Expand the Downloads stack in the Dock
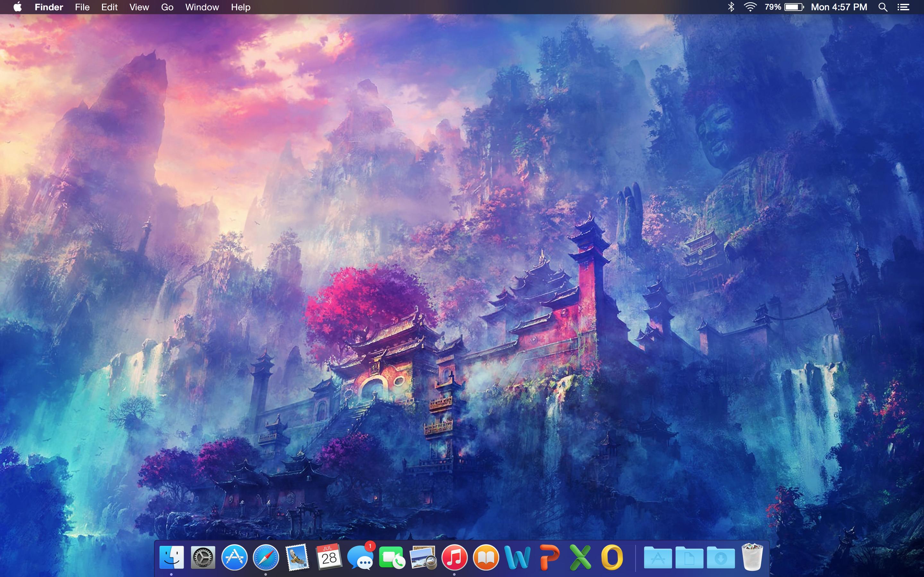 [x=721, y=558]
